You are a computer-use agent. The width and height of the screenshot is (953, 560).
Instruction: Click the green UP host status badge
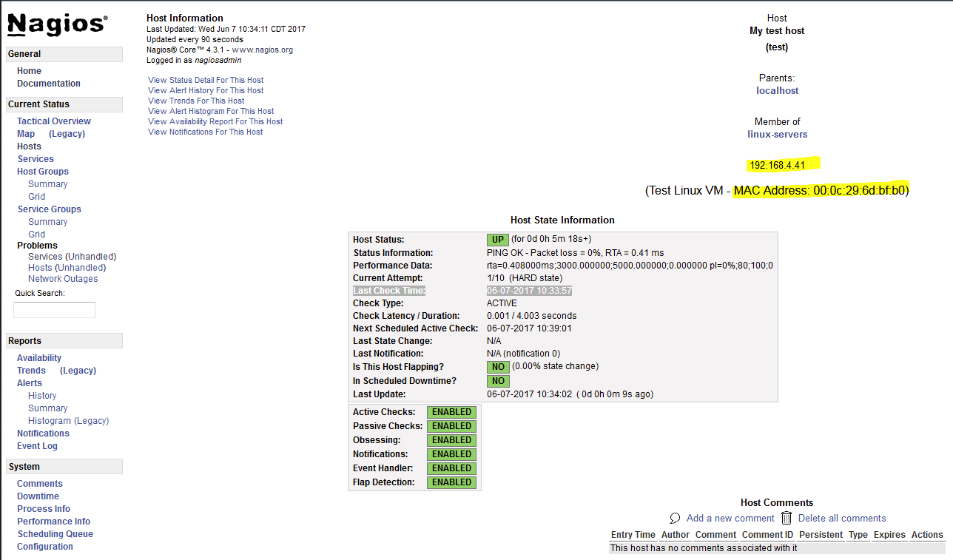(497, 240)
